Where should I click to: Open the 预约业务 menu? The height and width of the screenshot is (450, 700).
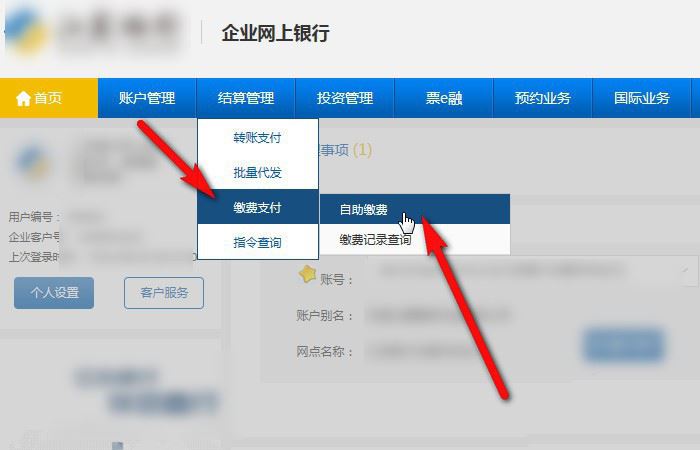point(542,98)
